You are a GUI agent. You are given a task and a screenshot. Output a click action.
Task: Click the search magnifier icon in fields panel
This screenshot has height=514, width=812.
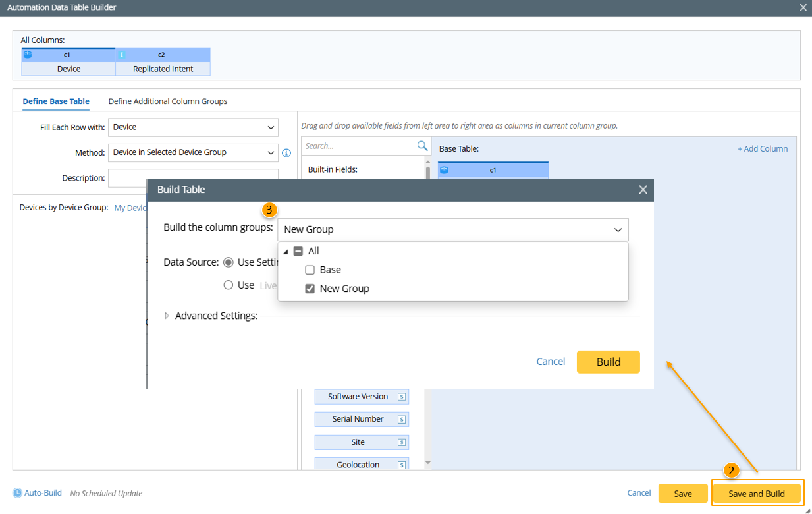422,146
